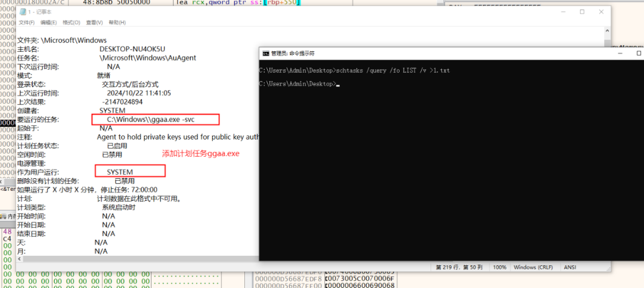Click the line 文件夹: \Microsoft\Windows
This screenshot has height=288, width=644.
pos(62,41)
